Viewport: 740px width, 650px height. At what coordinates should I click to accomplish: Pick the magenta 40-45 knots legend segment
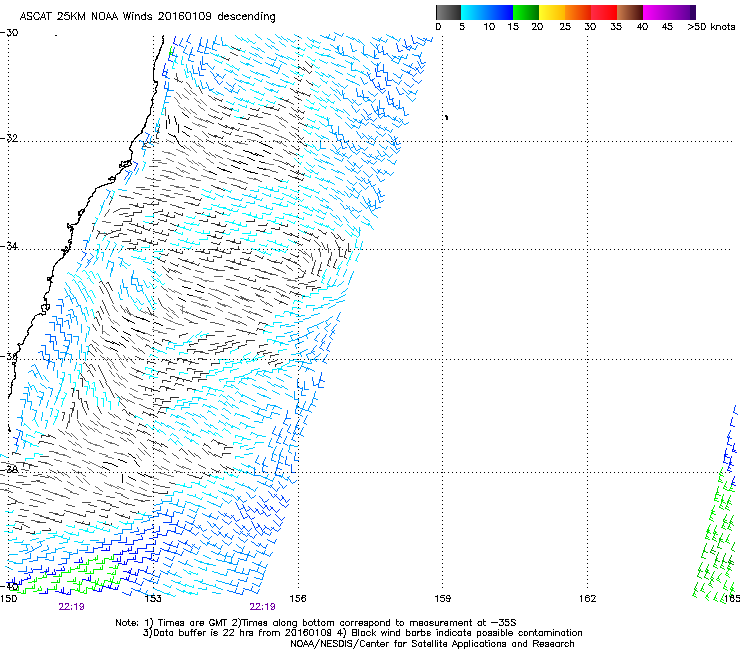pyautogui.click(x=656, y=12)
